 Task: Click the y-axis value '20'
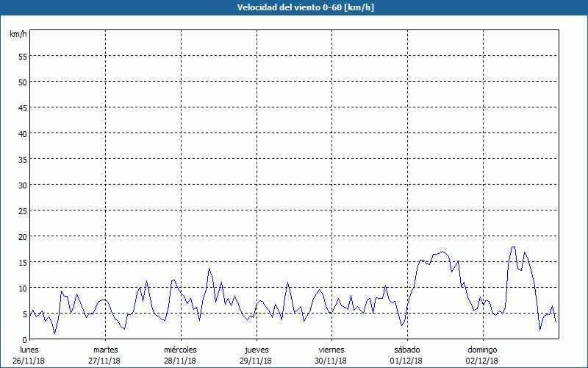click(23, 237)
